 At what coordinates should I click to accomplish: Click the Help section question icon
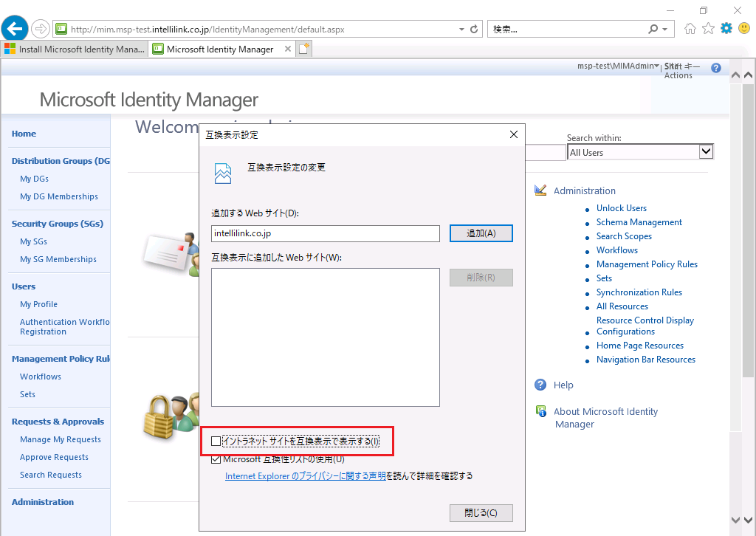540,385
